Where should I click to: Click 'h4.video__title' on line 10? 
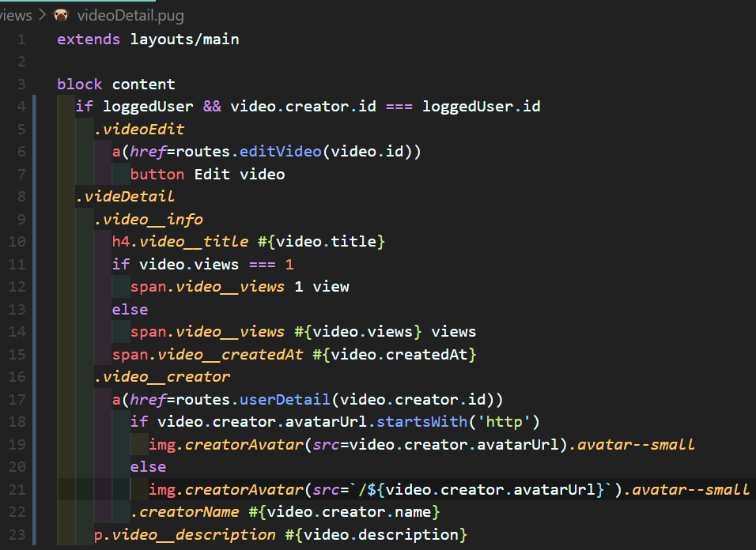tap(180, 241)
